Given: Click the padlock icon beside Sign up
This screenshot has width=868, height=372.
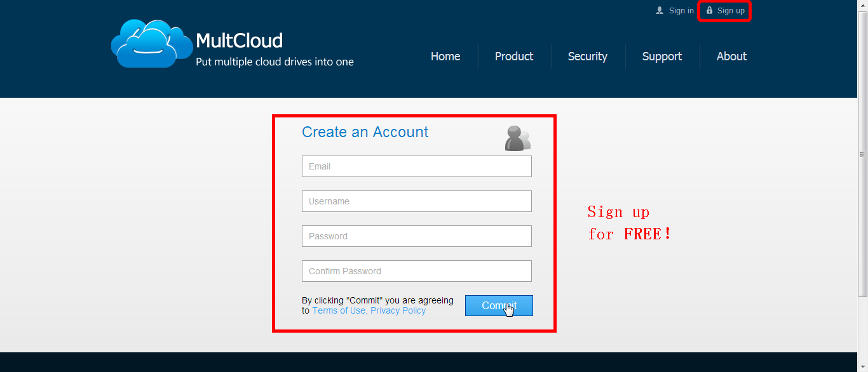Looking at the screenshot, I should (x=710, y=10).
